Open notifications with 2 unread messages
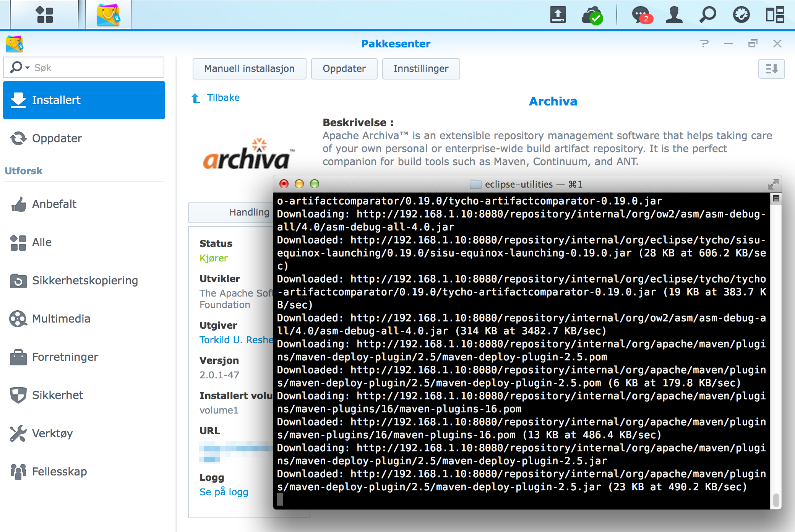Viewport: 795px width, 532px height. click(641, 15)
